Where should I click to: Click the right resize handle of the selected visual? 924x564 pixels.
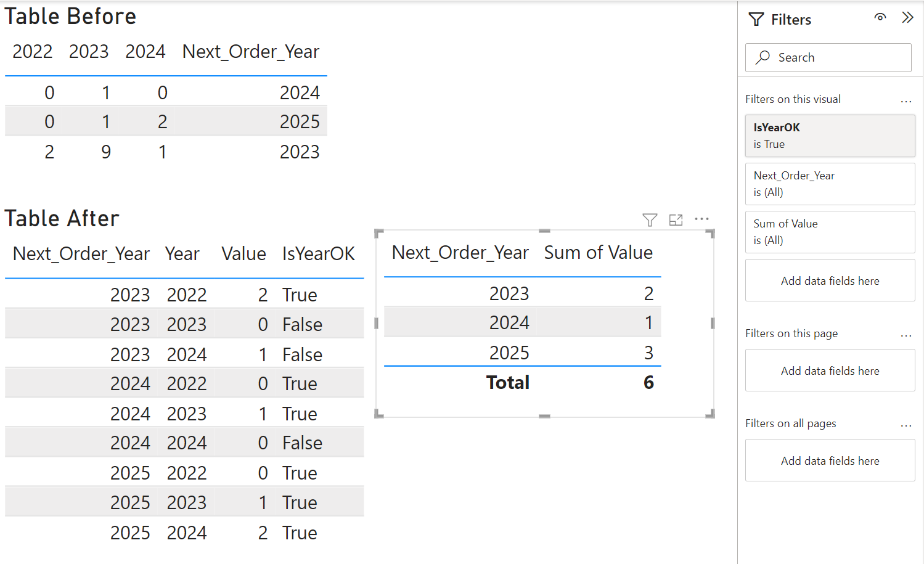coord(713,323)
